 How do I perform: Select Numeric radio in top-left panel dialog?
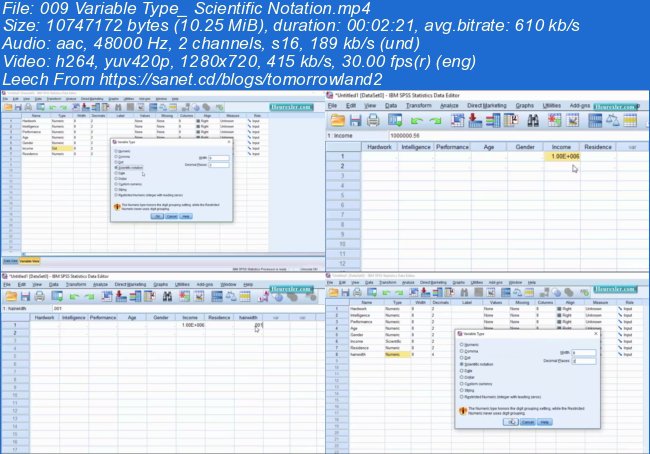point(116,151)
